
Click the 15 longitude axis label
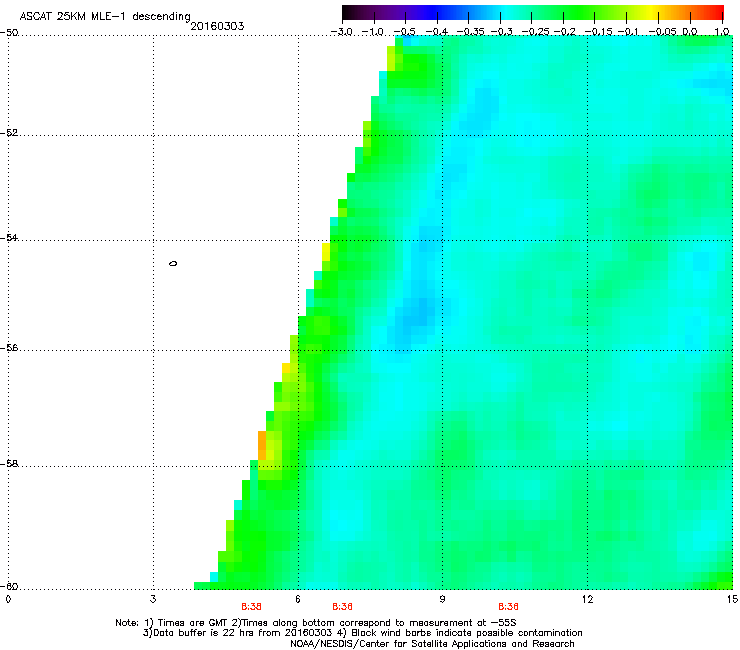(x=732, y=599)
